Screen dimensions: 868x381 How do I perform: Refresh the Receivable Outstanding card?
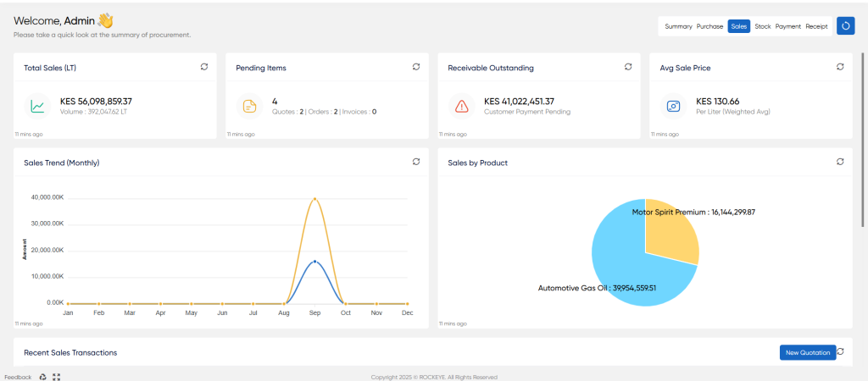pyautogui.click(x=628, y=67)
